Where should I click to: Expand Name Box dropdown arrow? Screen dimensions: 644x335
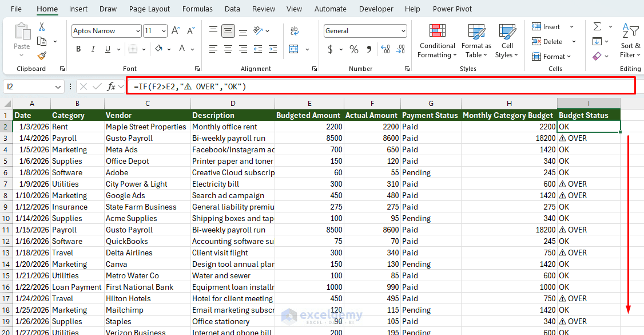click(x=58, y=86)
